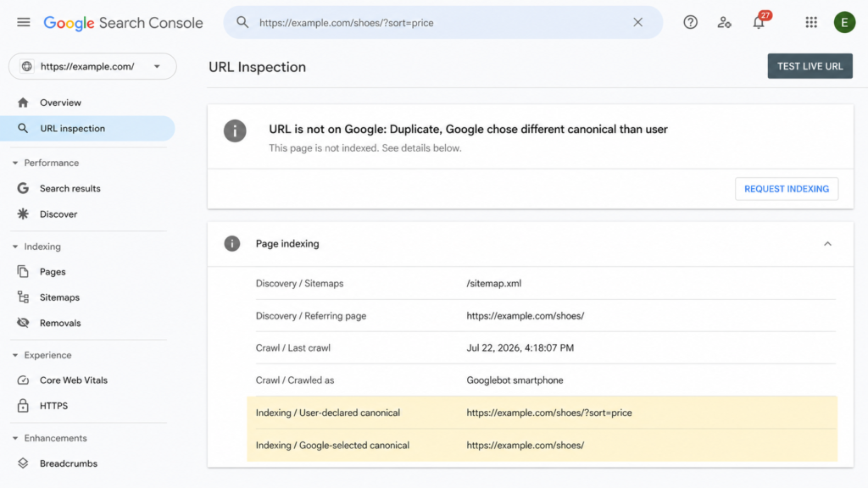Click the Overview home icon
The height and width of the screenshot is (488, 868).
click(x=23, y=103)
